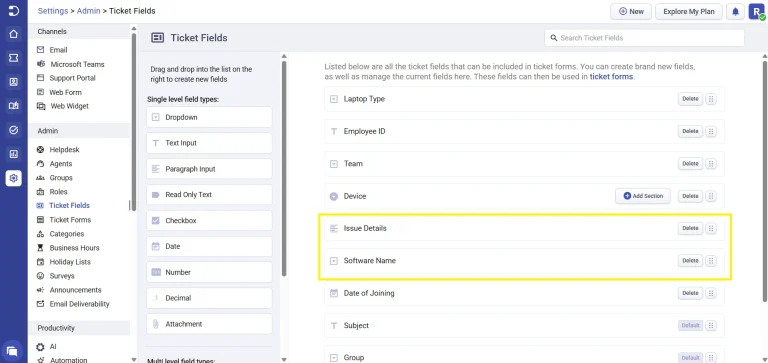Viewport: 768px width, 363px height.
Task: Click Add Section on Device field
Action: [643, 196]
